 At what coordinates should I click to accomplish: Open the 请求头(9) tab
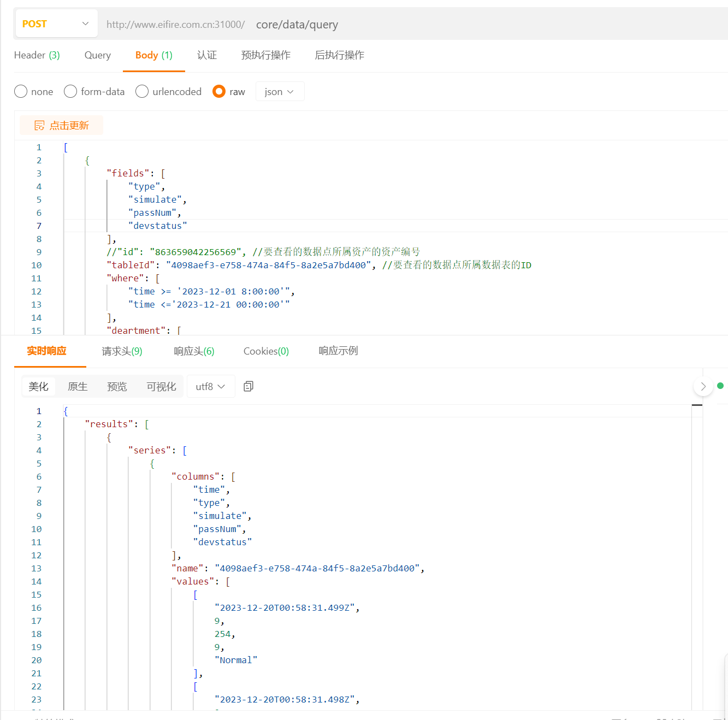(x=122, y=351)
